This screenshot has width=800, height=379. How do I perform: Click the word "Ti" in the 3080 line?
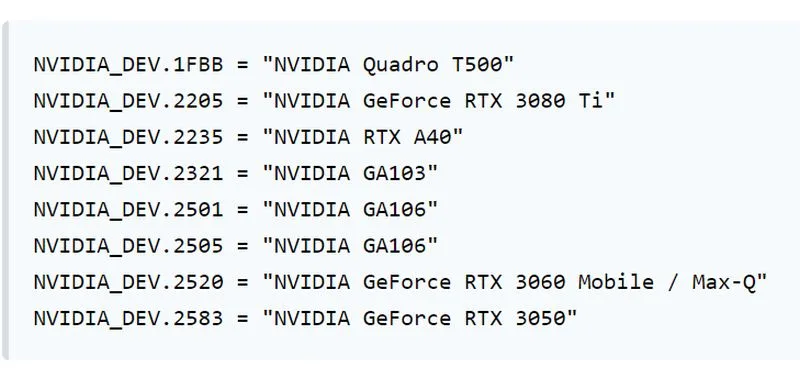[590, 101]
